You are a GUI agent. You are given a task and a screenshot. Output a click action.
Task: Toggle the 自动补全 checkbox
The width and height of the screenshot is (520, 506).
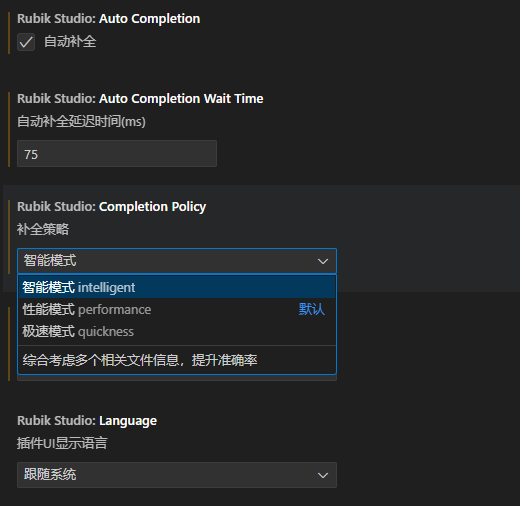(26, 42)
